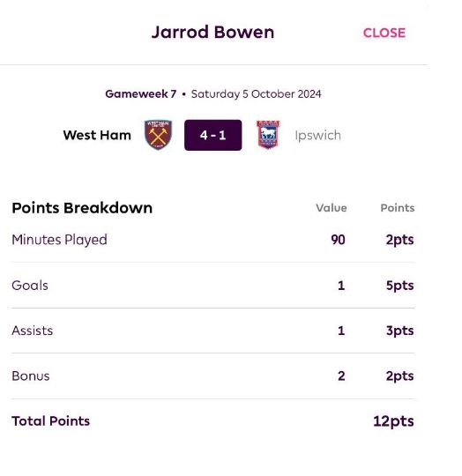
Task: Click the 12pts total value
Action: (x=393, y=421)
